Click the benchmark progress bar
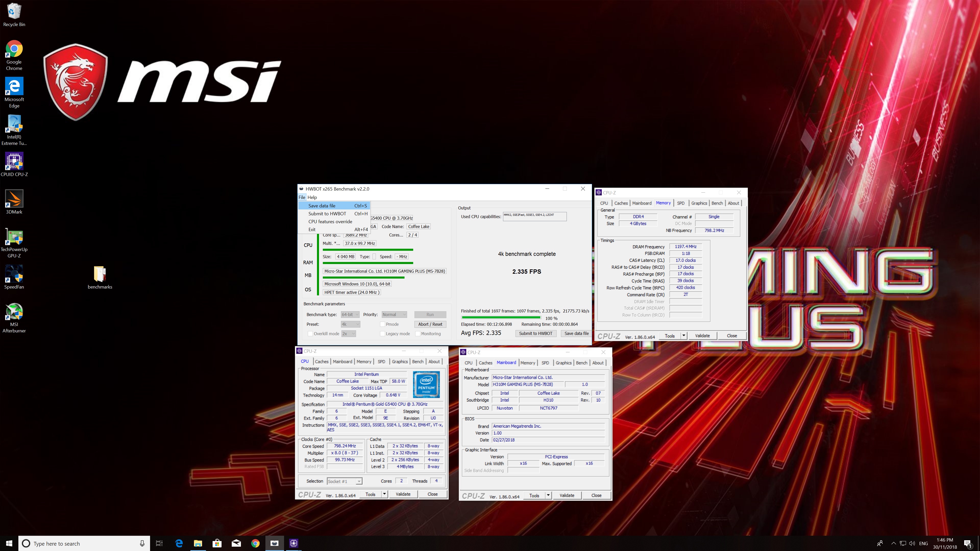 tap(501, 317)
